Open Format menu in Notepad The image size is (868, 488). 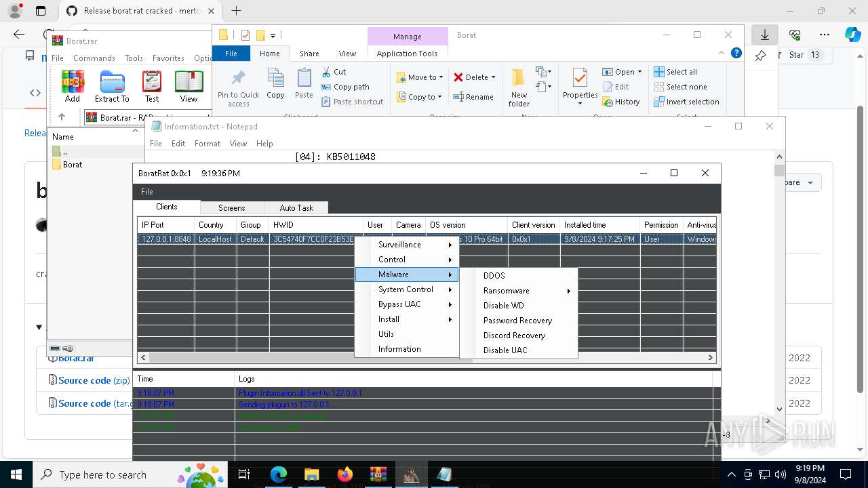[208, 144]
